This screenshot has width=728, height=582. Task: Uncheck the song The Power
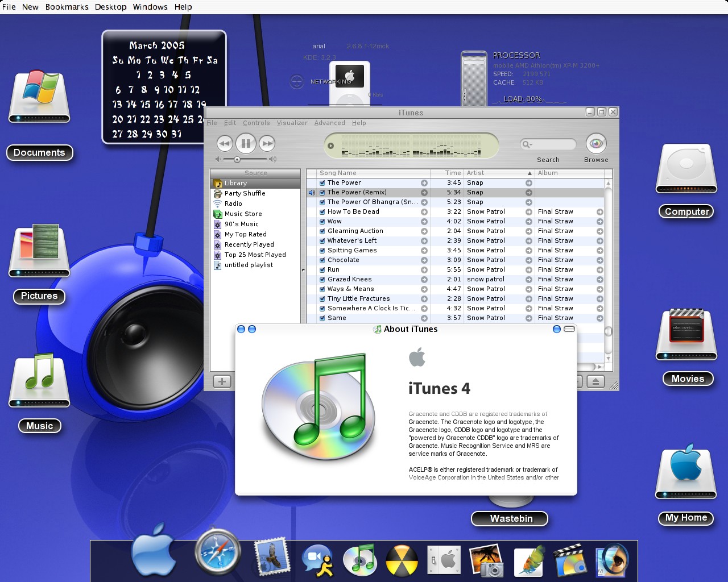coord(322,183)
